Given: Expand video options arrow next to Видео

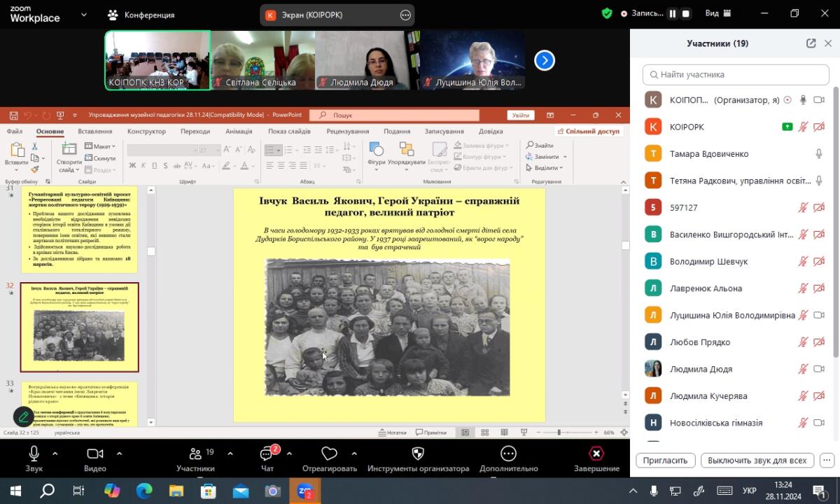Looking at the screenshot, I should click(x=119, y=453).
